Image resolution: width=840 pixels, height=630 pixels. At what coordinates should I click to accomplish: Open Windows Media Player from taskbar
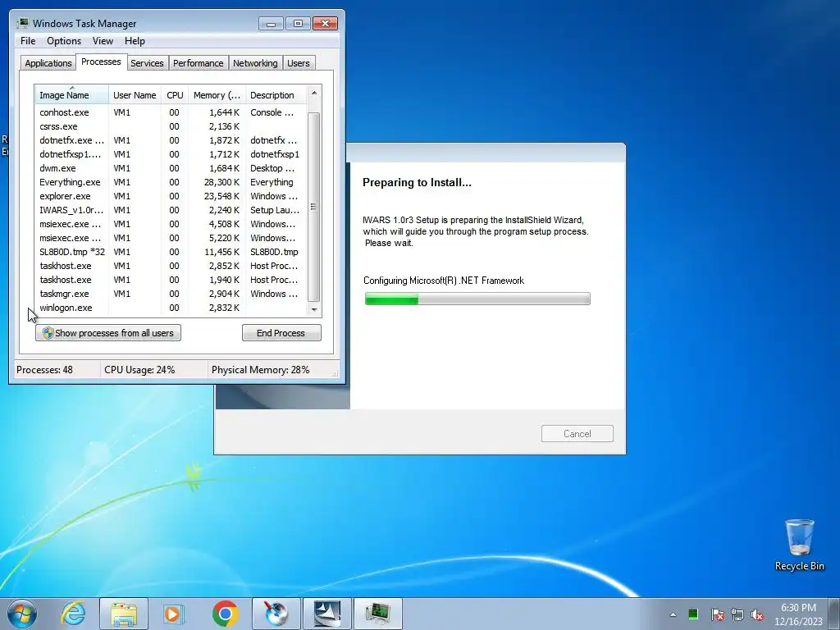(x=173, y=614)
